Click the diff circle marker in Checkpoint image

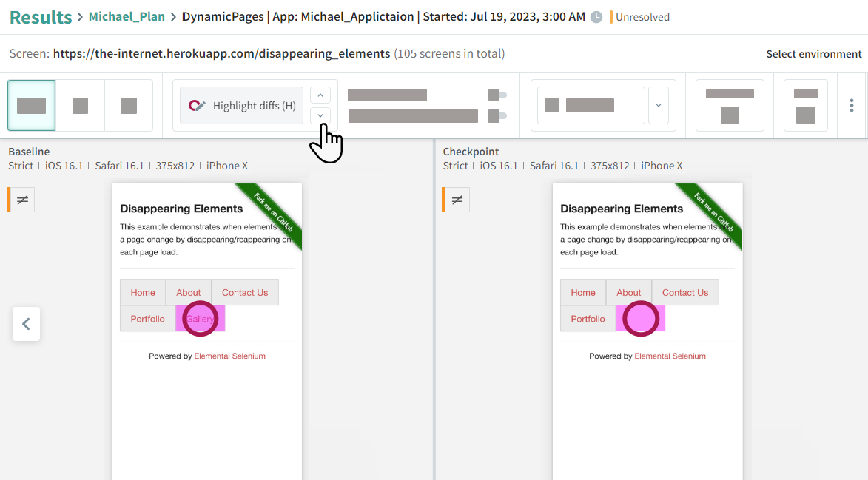[641, 319]
